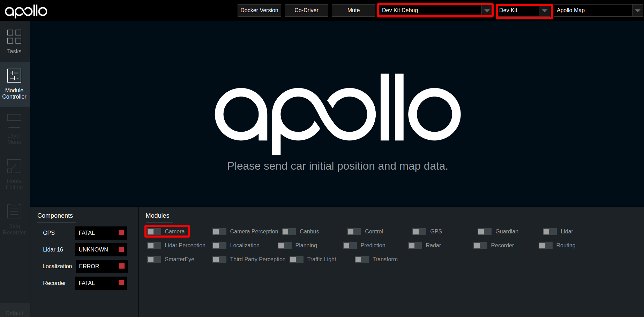Click the GPS label in Components

tap(49, 233)
